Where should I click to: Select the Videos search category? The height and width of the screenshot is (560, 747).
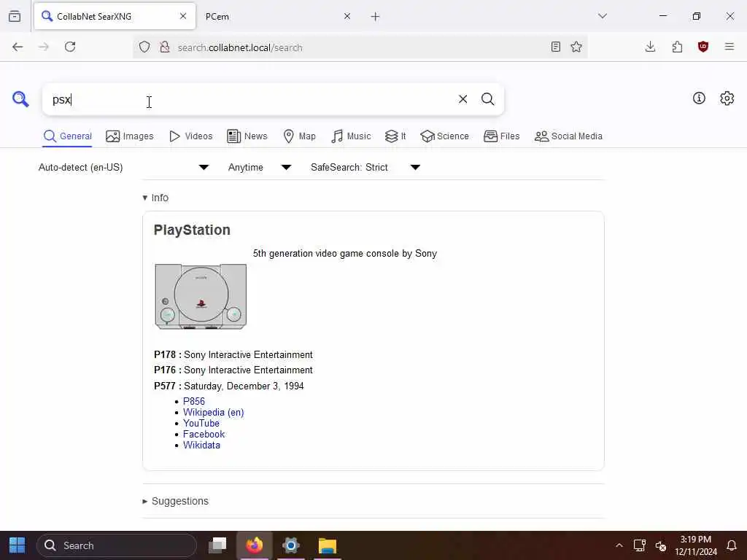pyautogui.click(x=191, y=136)
